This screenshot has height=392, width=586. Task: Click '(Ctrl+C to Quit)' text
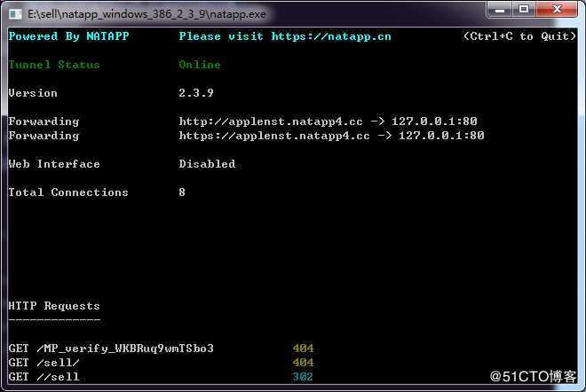tap(519, 36)
